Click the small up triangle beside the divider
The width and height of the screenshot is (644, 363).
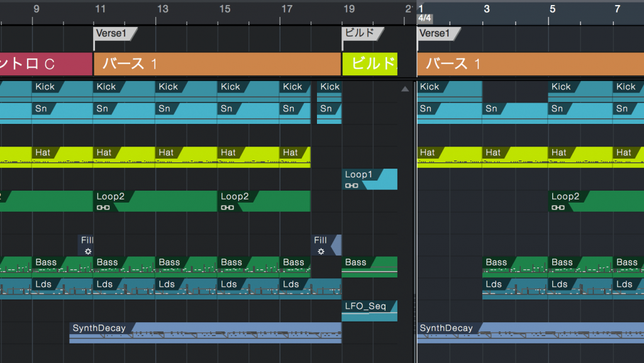pos(405,90)
